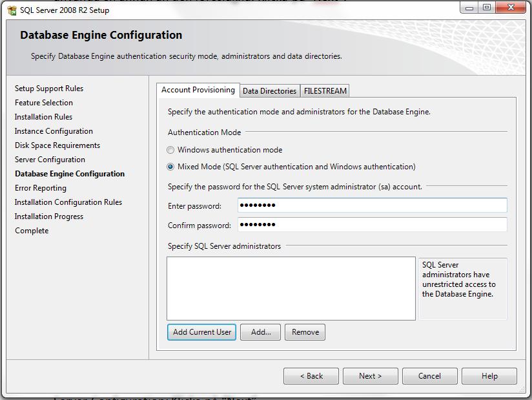Click the bold Database Engine Configuration step
532x400 pixels.
70,174
